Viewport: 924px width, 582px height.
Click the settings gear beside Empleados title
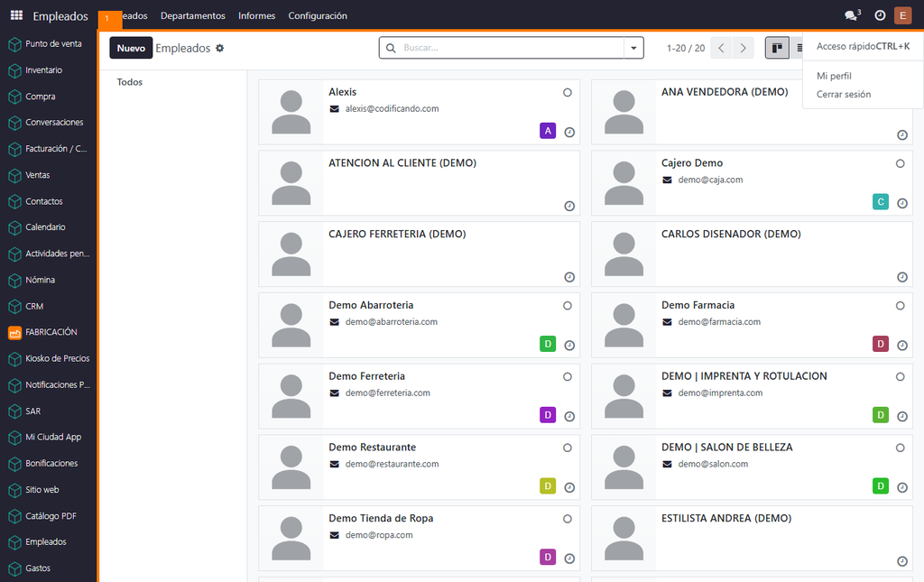click(220, 49)
